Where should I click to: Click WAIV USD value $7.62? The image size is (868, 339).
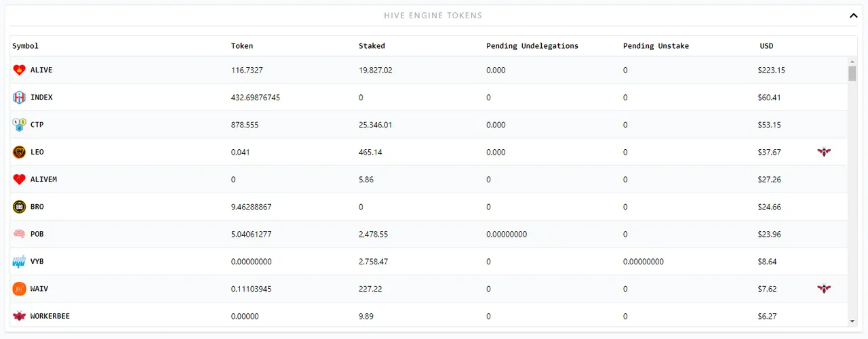[768, 289]
